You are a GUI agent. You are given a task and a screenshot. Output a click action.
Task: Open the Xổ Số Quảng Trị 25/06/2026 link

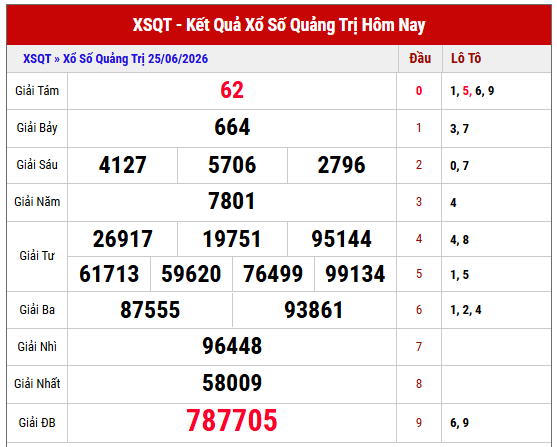click(135, 59)
